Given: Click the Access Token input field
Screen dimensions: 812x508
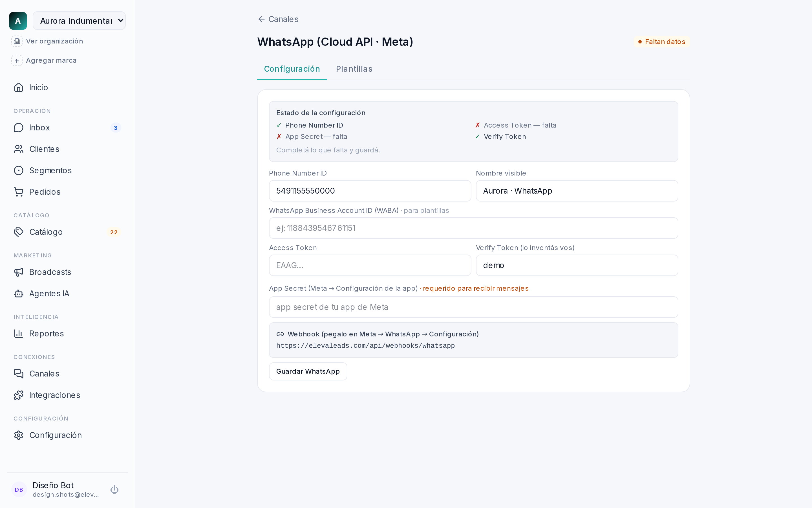Looking at the screenshot, I should click(370, 265).
